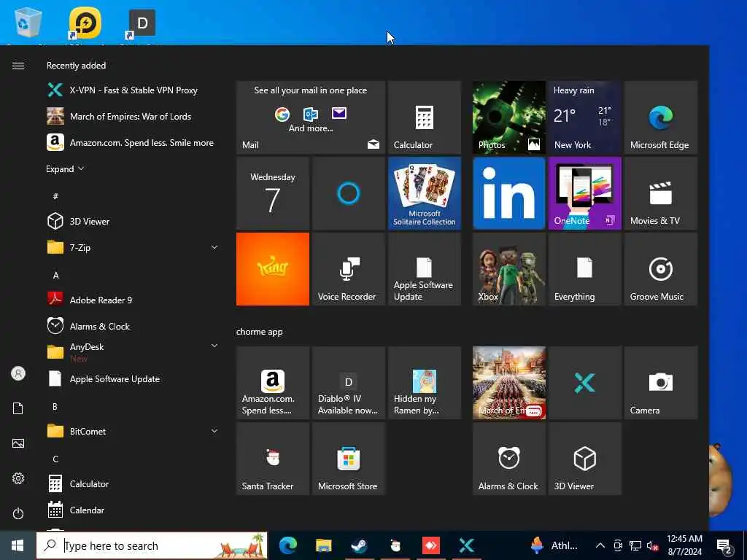Image resolution: width=747 pixels, height=560 pixels.
Task: Click Expand under Recently added
Action: (x=65, y=169)
